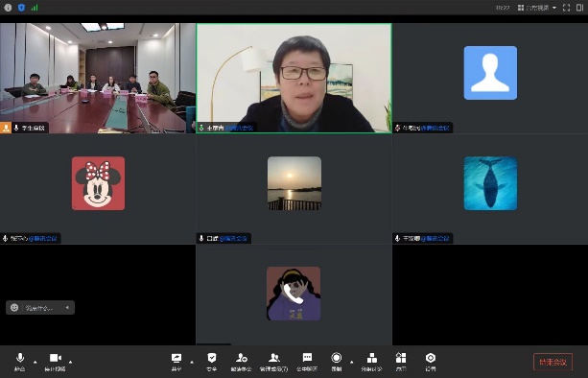Open the chat speech-bubble icon

click(307, 362)
